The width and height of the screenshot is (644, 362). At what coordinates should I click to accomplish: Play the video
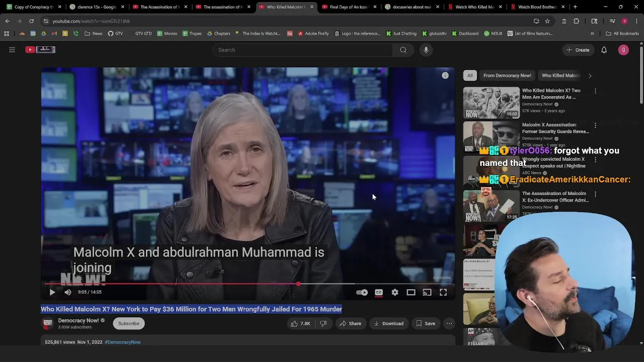(x=52, y=292)
